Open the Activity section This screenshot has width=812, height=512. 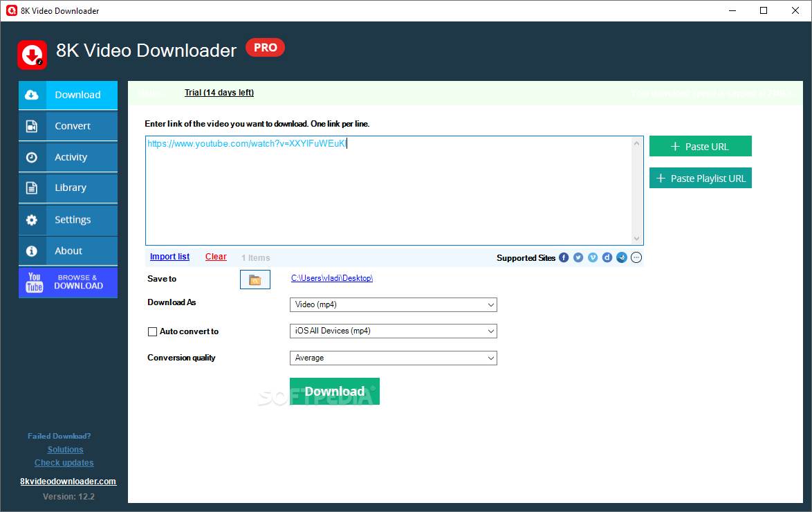(x=68, y=157)
